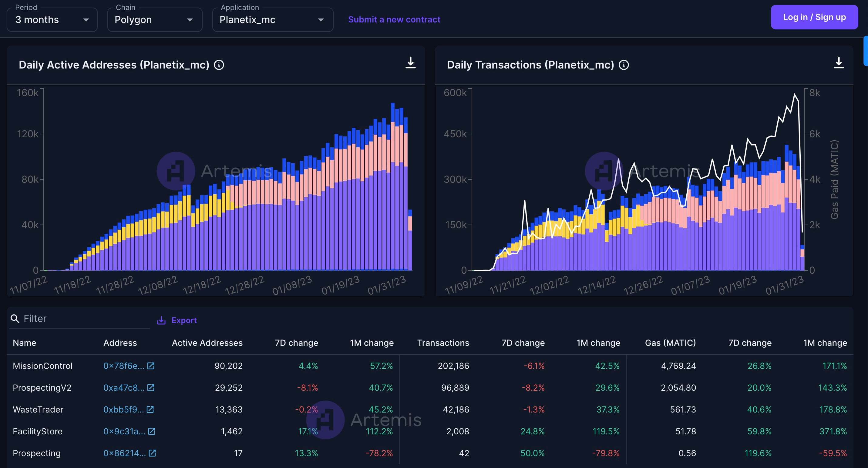The height and width of the screenshot is (468, 868).
Task: Click active addresses value 90,202
Action: 228,366
